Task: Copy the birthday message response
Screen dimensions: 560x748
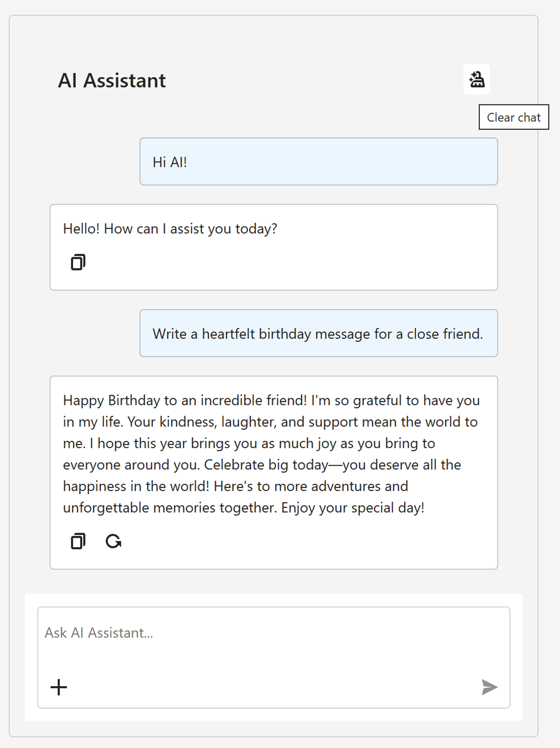Action: (77, 541)
